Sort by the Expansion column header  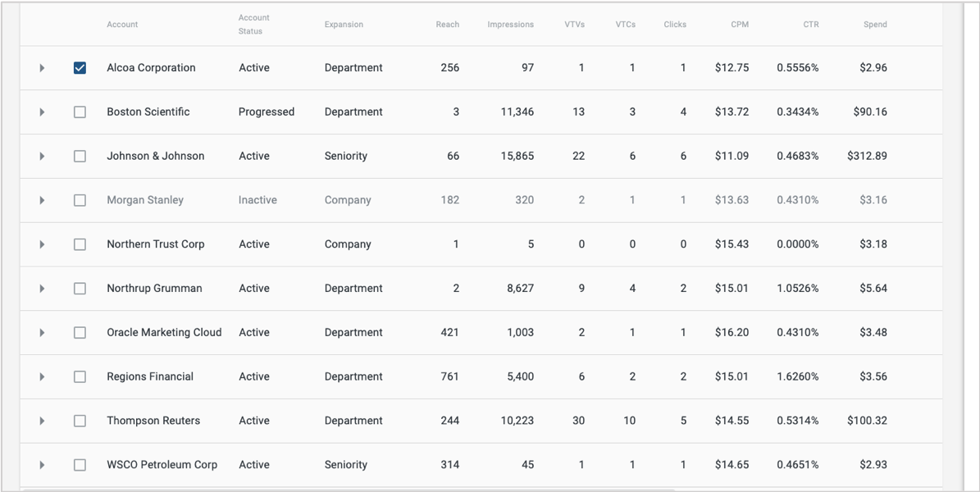[x=344, y=25]
